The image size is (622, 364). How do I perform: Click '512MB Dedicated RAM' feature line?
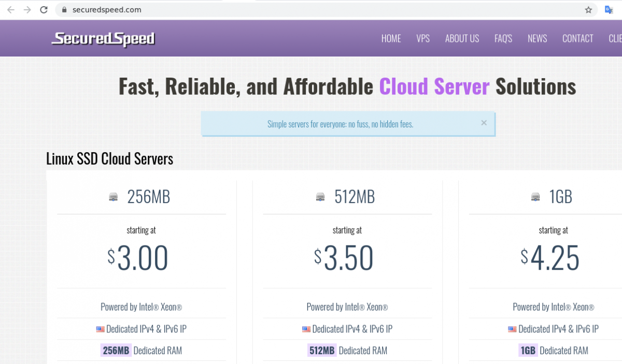coord(347,351)
